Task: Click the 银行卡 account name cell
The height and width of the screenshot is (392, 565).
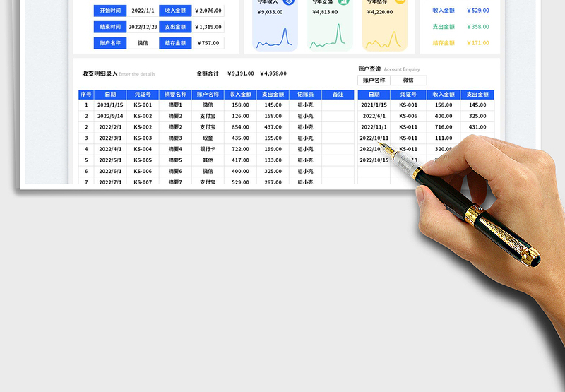Action: pyautogui.click(x=207, y=149)
